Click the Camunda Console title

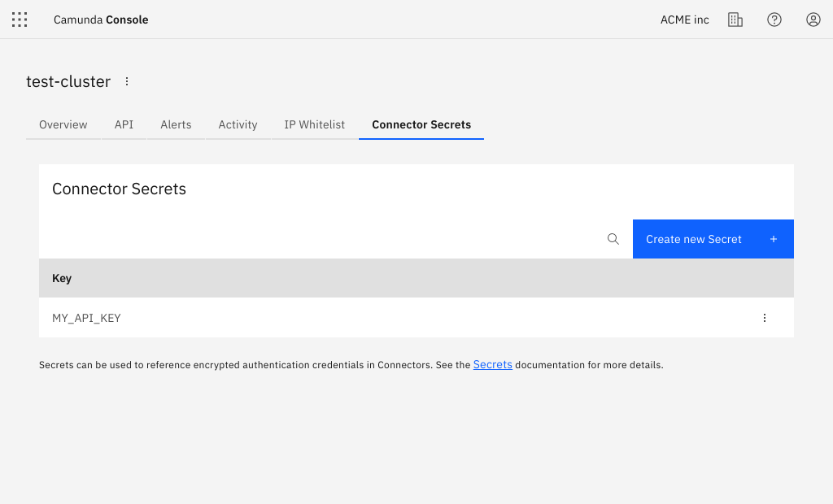tap(101, 20)
